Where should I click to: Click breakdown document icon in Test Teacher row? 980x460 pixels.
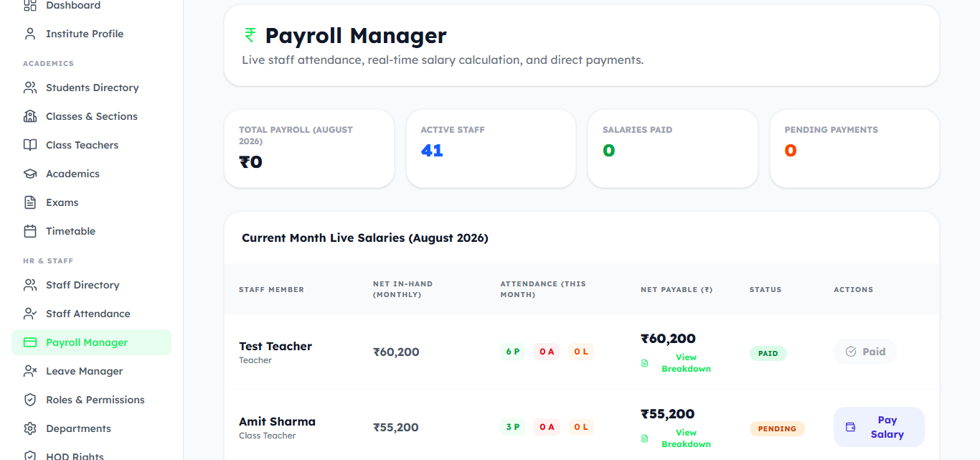click(x=644, y=363)
